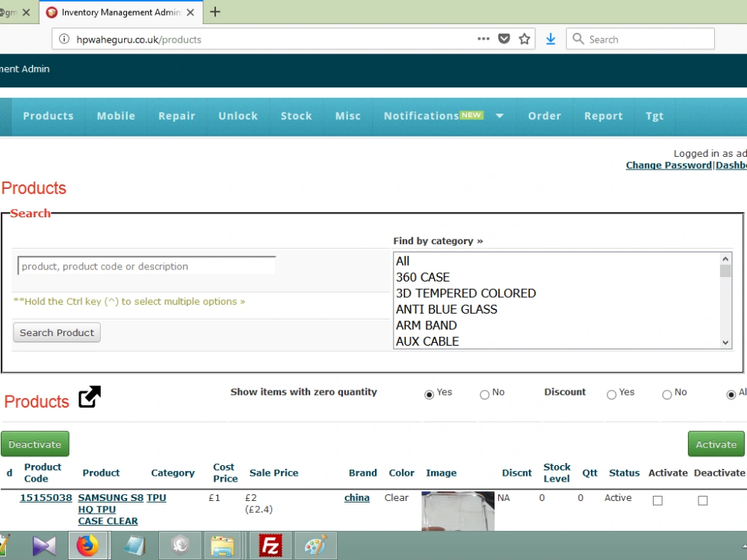The width and height of the screenshot is (747, 560).
Task: Select ARM BAND category
Action: click(557, 326)
